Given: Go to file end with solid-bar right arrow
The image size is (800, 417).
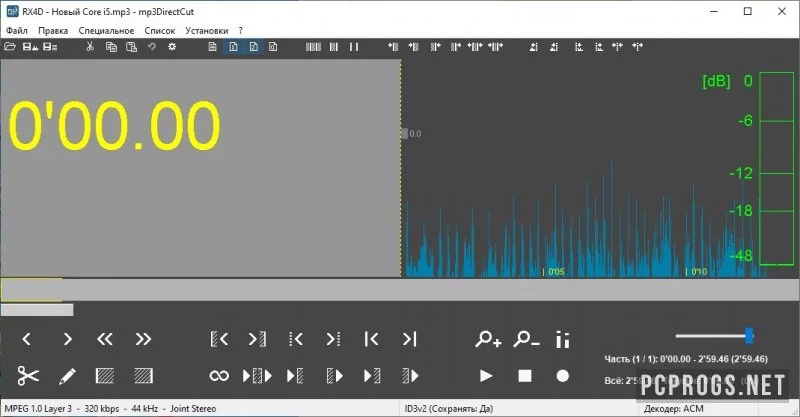Looking at the screenshot, I should (410, 339).
